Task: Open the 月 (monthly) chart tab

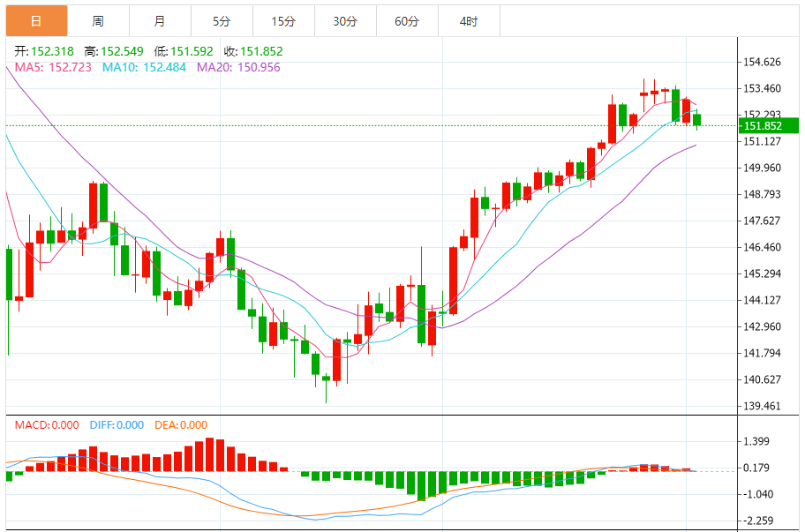Action: [160, 21]
